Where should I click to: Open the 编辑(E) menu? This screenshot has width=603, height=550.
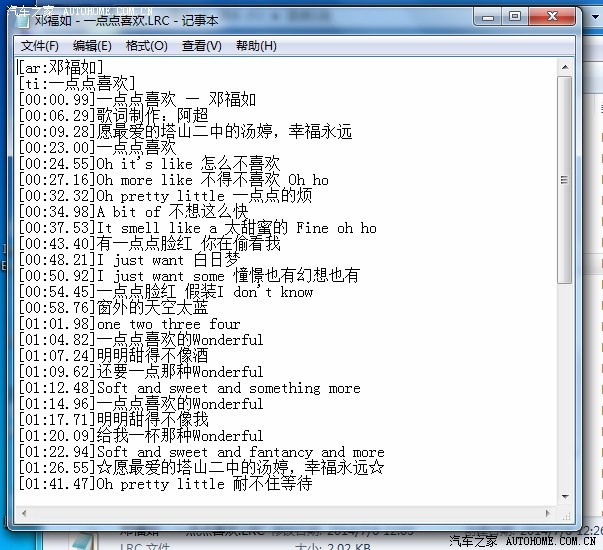[x=92, y=46]
